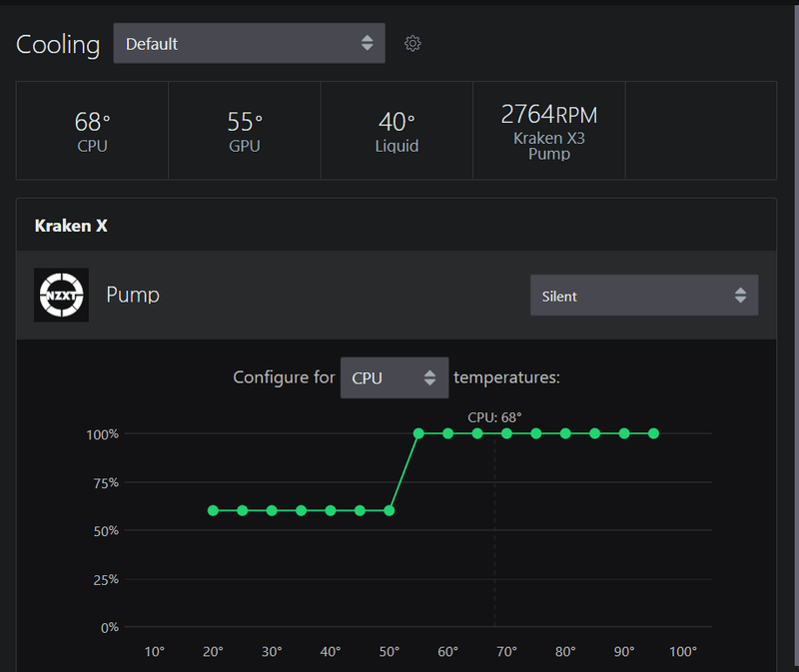Select the 75° point on the pump curve
799x672 pixels.
point(536,433)
